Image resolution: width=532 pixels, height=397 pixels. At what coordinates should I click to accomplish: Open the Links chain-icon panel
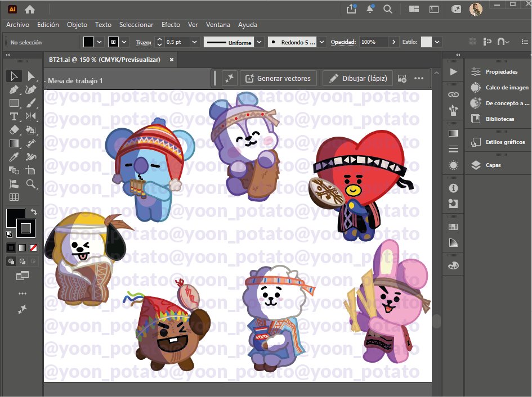coord(453,94)
